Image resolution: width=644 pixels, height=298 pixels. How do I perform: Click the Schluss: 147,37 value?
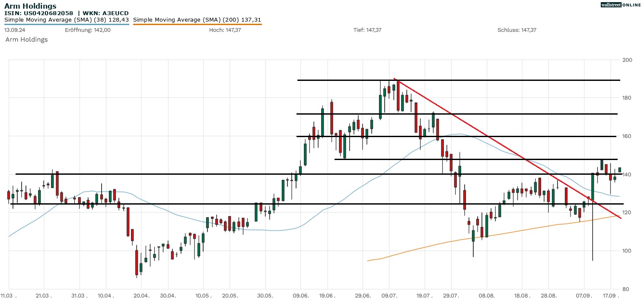(517, 30)
